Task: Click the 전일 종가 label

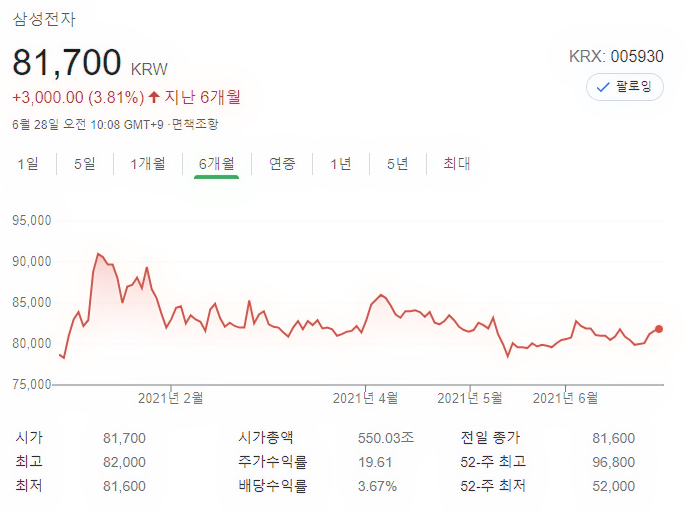Action: tap(490, 437)
